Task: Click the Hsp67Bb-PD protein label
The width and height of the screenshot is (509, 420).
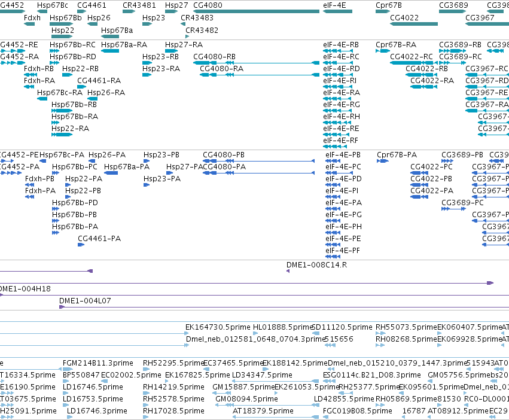Action: coord(75,203)
